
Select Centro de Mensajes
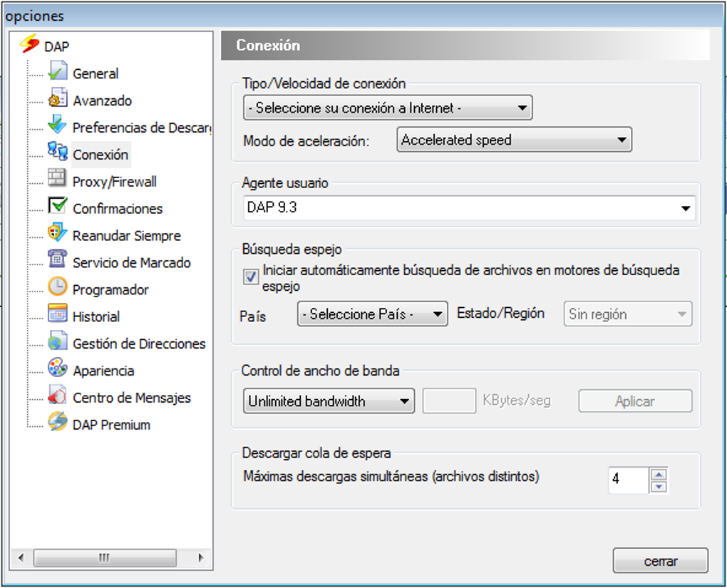point(132,398)
